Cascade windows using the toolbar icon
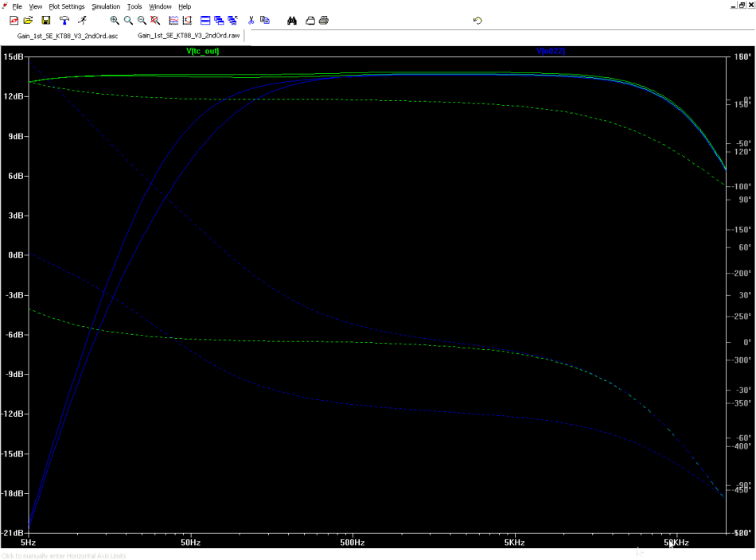The image size is (756, 560). 219,20
